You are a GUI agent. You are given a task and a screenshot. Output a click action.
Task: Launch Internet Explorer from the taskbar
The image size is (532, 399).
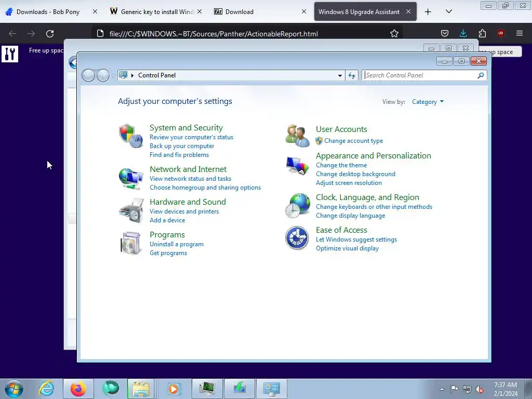(x=46, y=389)
